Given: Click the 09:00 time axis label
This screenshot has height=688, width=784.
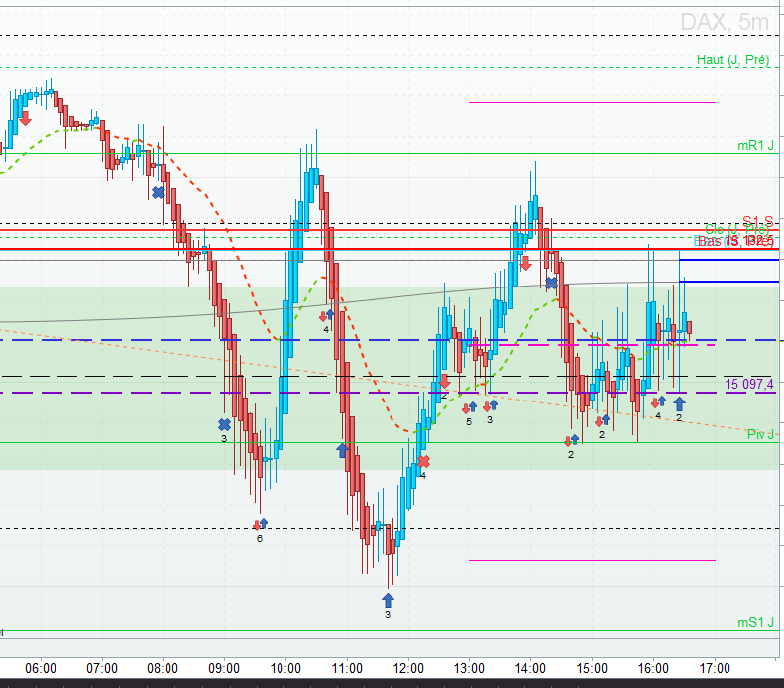Looking at the screenshot, I should [x=224, y=668].
